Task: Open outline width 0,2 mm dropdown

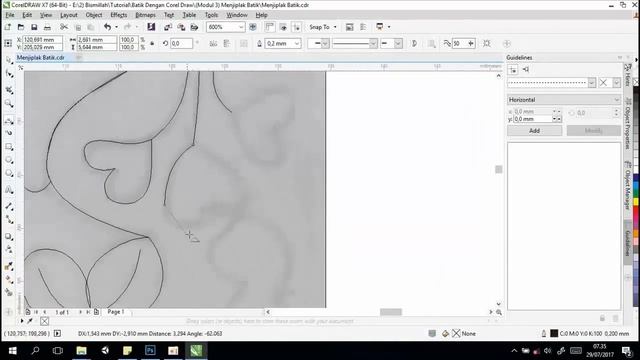Action: (297, 43)
